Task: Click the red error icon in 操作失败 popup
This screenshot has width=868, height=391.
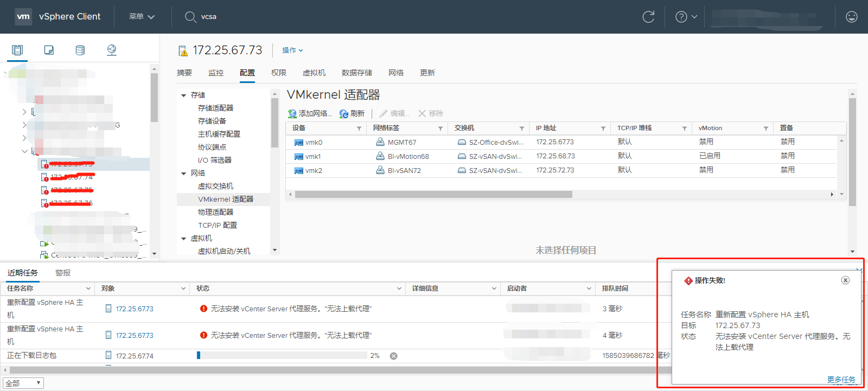Action: [x=688, y=280]
